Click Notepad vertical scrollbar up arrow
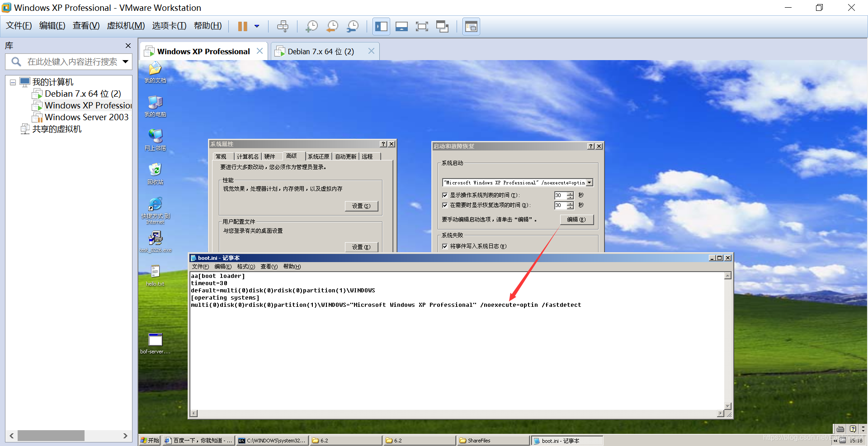Screen dimensions: 868x446 coord(728,276)
